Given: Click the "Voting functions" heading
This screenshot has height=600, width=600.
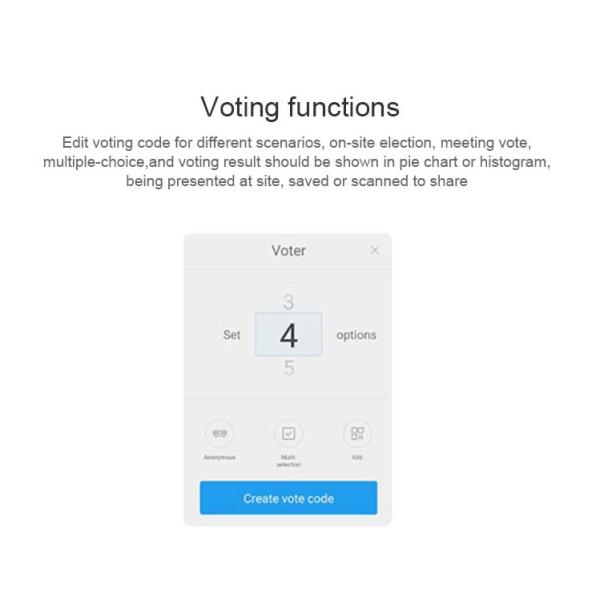Looking at the screenshot, I should click(x=300, y=106).
